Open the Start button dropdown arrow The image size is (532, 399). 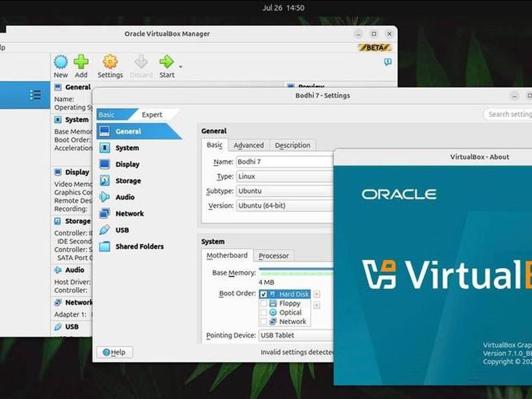(x=180, y=67)
